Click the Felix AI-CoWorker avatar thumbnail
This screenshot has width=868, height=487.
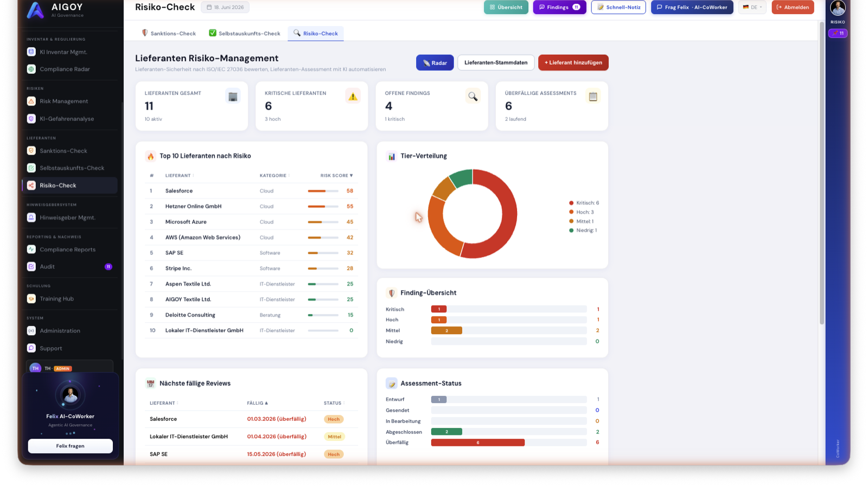[70, 395]
